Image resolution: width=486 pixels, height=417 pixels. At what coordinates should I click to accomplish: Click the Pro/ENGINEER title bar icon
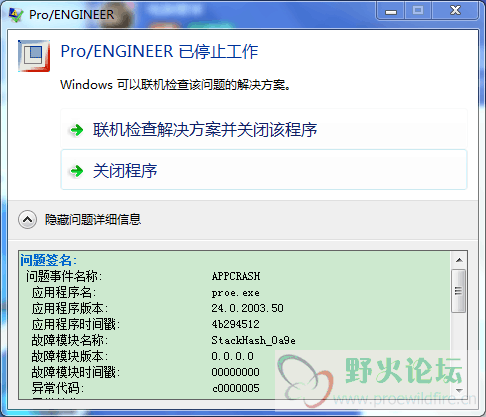coord(16,15)
